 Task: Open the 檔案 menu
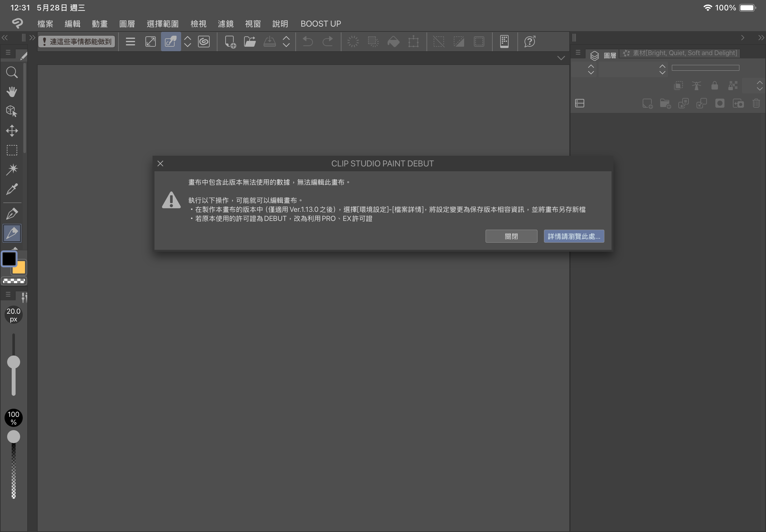(x=45, y=24)
